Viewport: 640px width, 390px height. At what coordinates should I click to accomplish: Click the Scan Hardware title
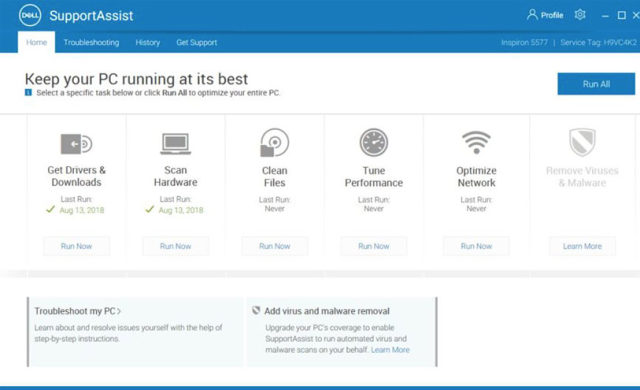click(176, 176)
